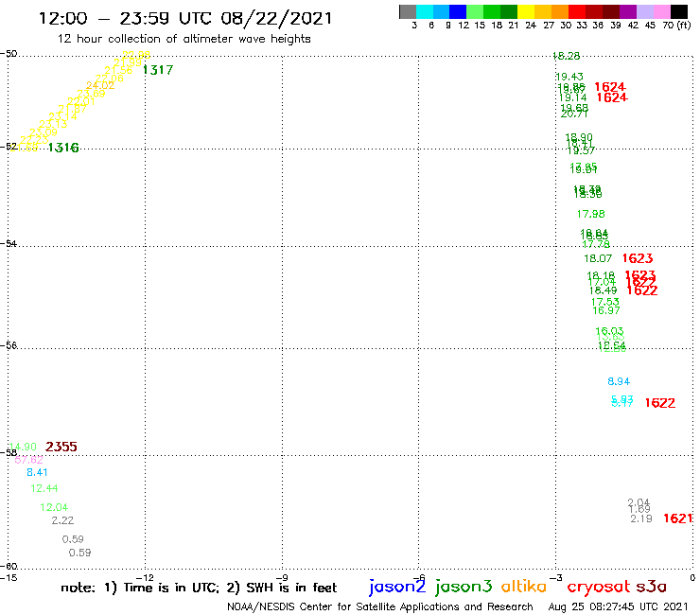Click the Aug 25 08:27:45 UTC timestamp
The width and height of the screenshot is (700, 615).
[x=618, y=606]
